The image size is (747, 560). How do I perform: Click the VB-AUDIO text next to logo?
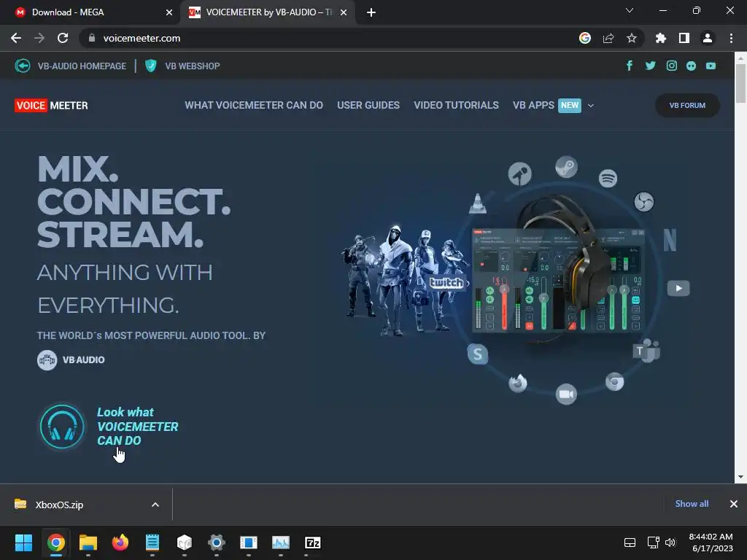[x=84, y=360]
